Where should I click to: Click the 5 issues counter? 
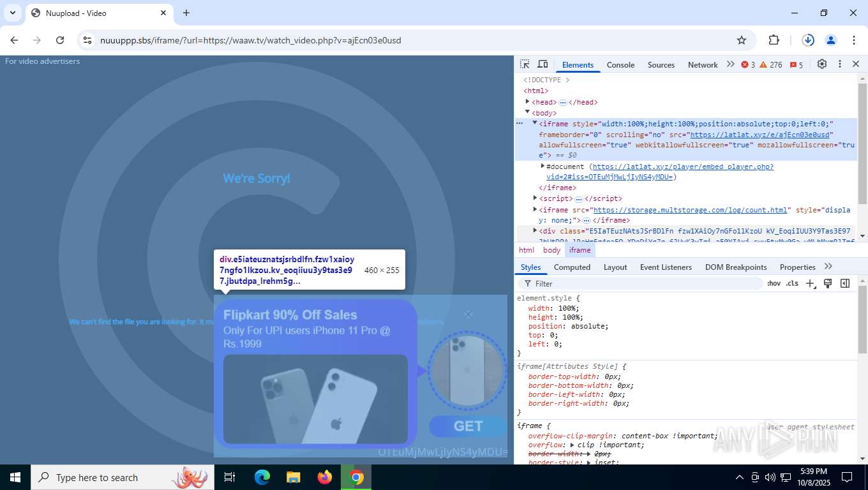click(x=797, y=64)
